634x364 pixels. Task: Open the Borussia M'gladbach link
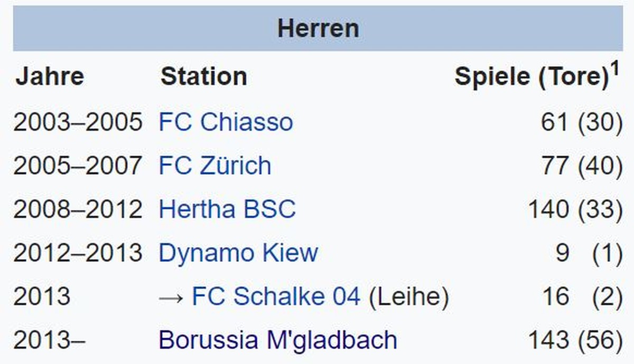click(278, 340)
